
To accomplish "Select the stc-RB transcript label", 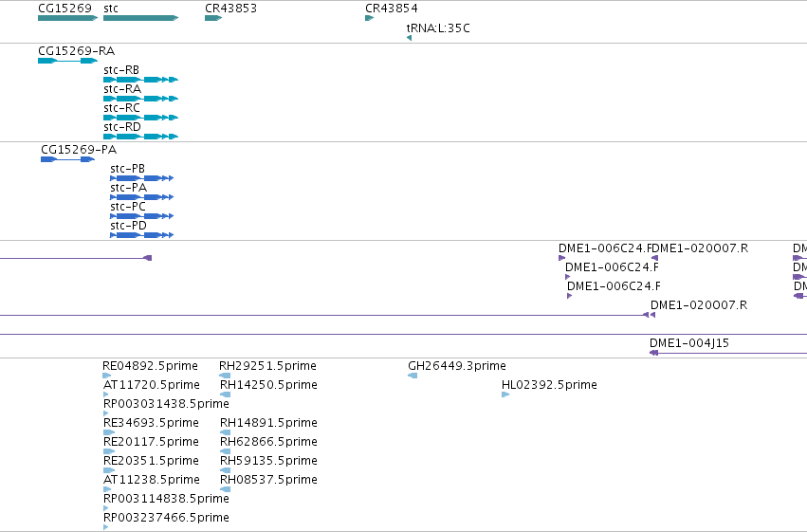I will pos(121,70).
